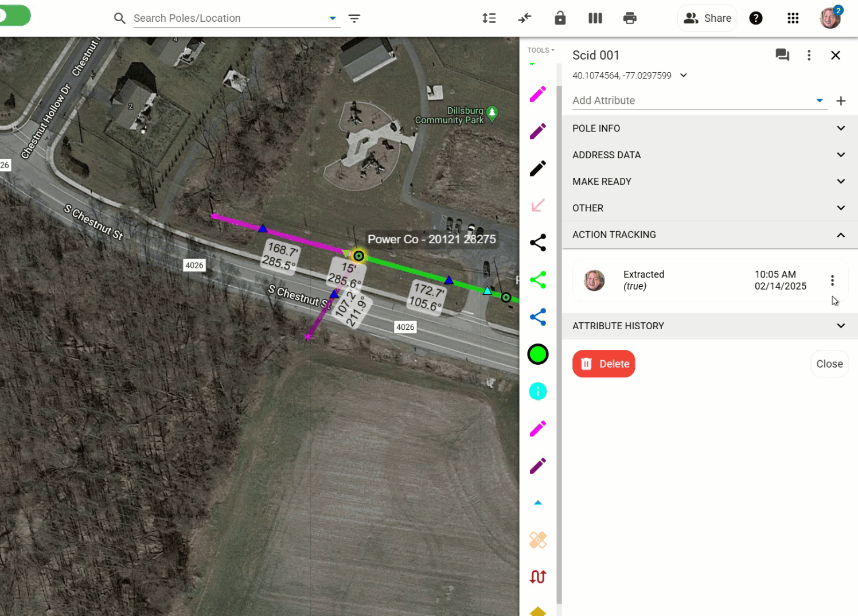
Task: Click the Dillsburg Community Park map pin
Action: pos(492,113)
